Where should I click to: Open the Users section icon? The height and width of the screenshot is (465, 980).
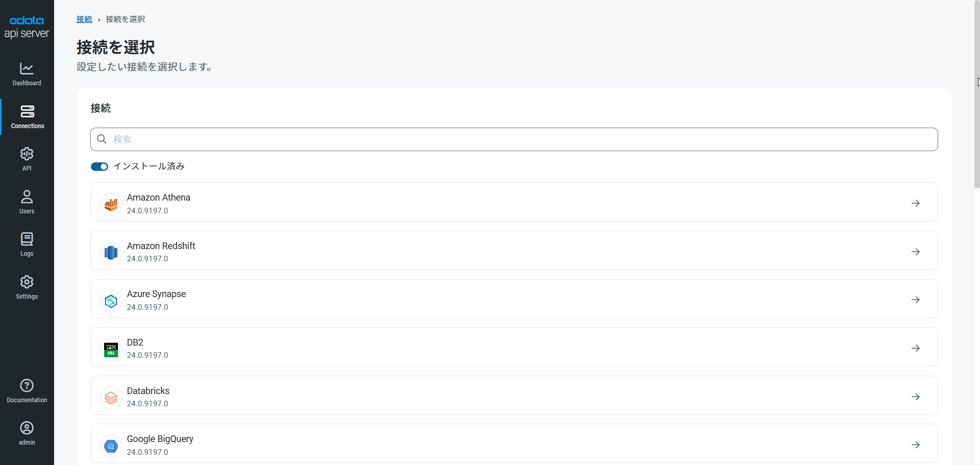[27, 197]
